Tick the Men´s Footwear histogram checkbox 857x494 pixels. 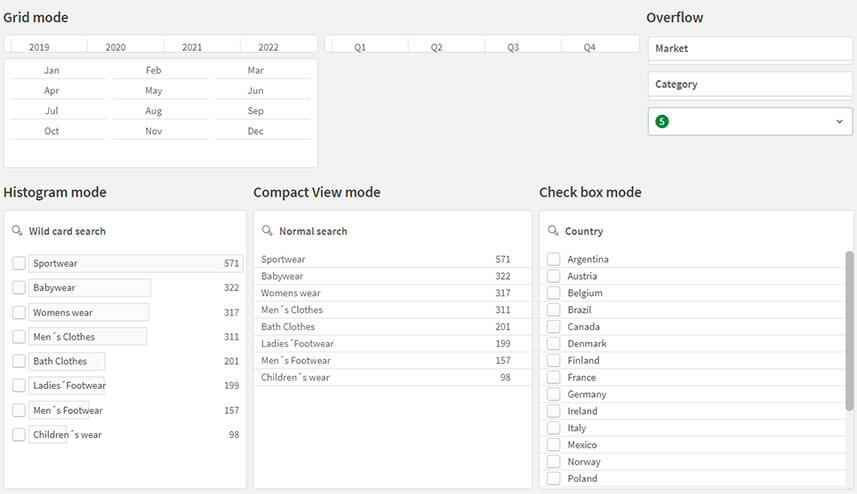(19, 410)
